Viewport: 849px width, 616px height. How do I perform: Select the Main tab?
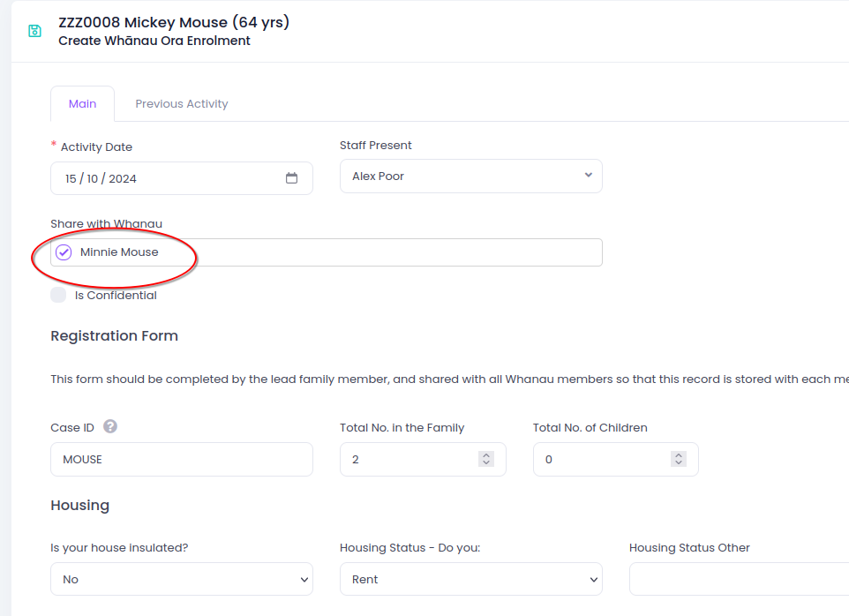[82, 104]
